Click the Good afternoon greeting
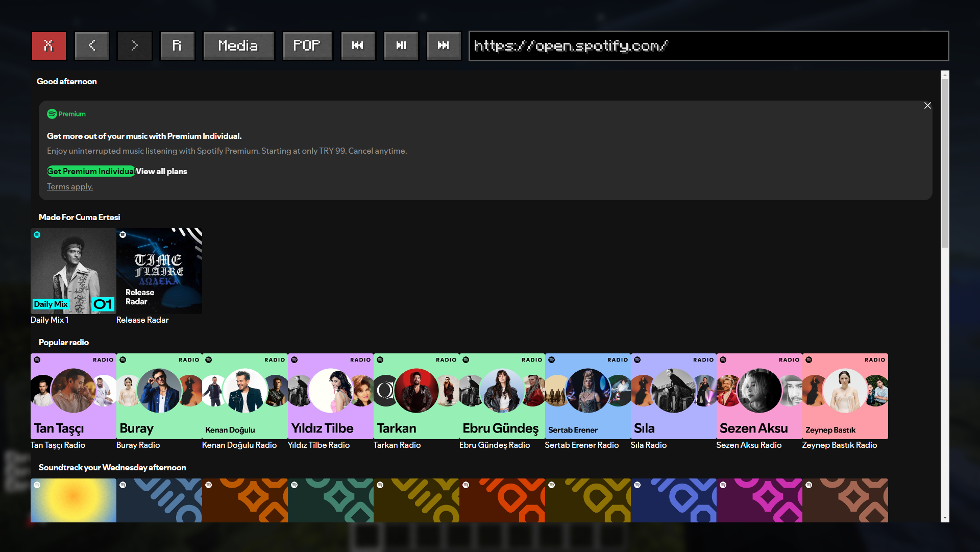 (x=67, y=82)
